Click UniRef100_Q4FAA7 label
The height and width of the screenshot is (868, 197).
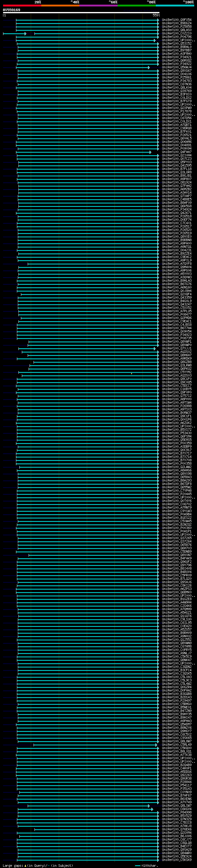click(x=177, y=152)
